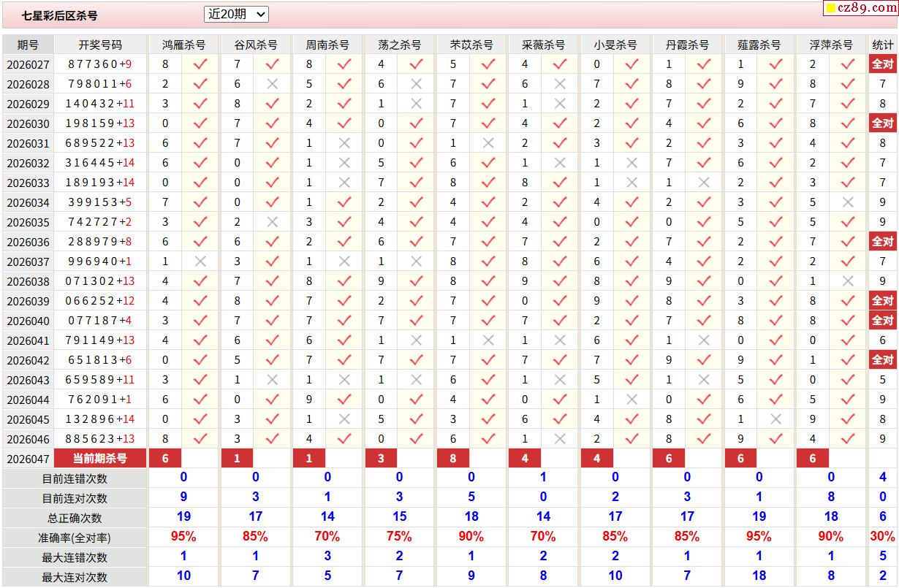
Task: Click the 全对 badge in row 2026042
Action: [x=882, y=360]
